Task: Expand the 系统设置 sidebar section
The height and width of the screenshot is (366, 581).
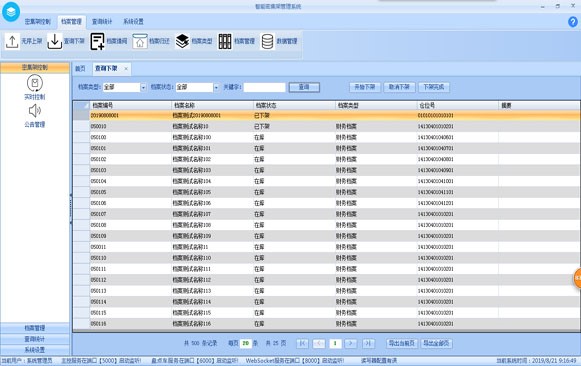Action: [x=35, y=350]
